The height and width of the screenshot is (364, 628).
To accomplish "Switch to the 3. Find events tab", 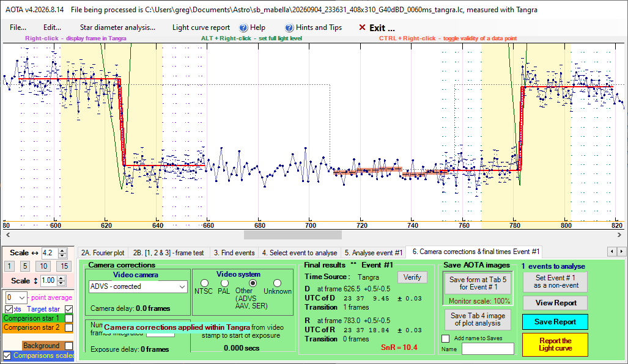I will (x=234, y=253).
